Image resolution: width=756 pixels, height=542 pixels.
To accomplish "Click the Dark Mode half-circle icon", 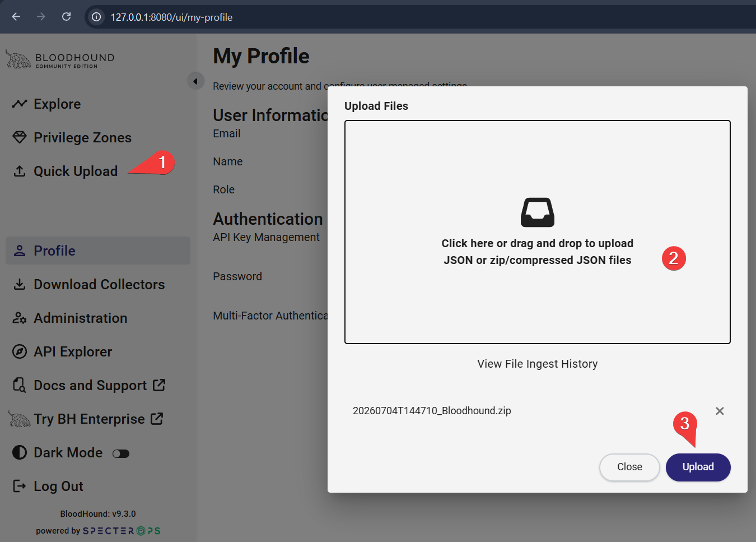I will point(20,452).
